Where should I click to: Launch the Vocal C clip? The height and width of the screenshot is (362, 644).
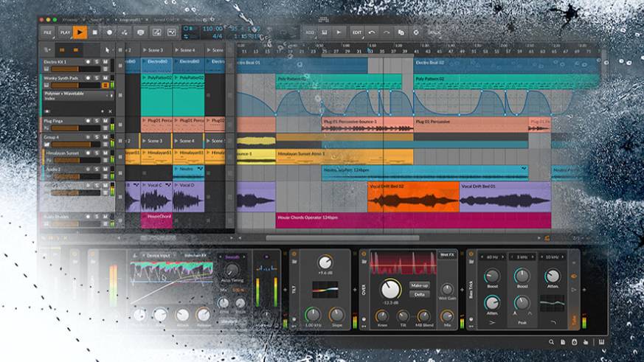(145, 185)
